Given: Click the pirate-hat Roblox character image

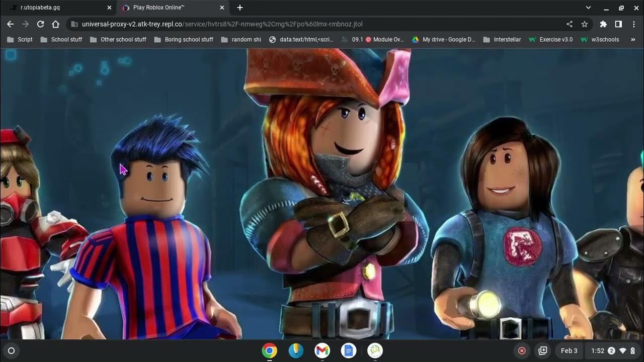Looking at the screenshot, I should click(x=335, y=194).
